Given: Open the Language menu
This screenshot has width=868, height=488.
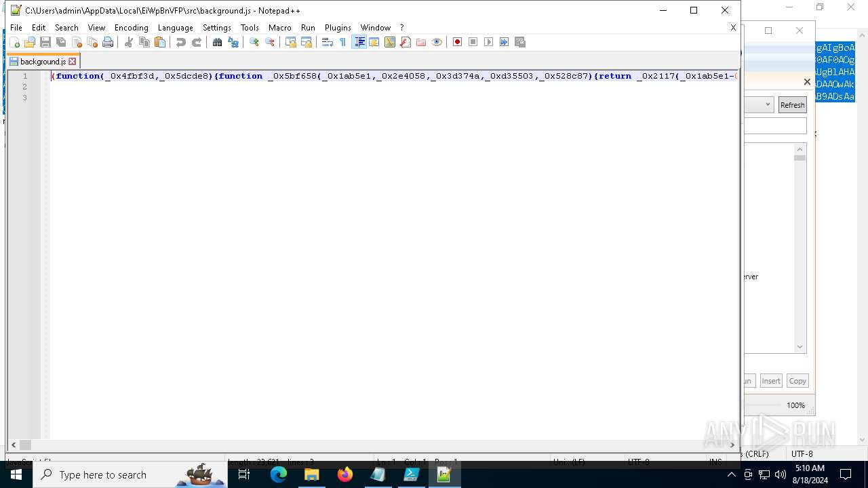Looking at the screenshot, I should click(176, 28).
